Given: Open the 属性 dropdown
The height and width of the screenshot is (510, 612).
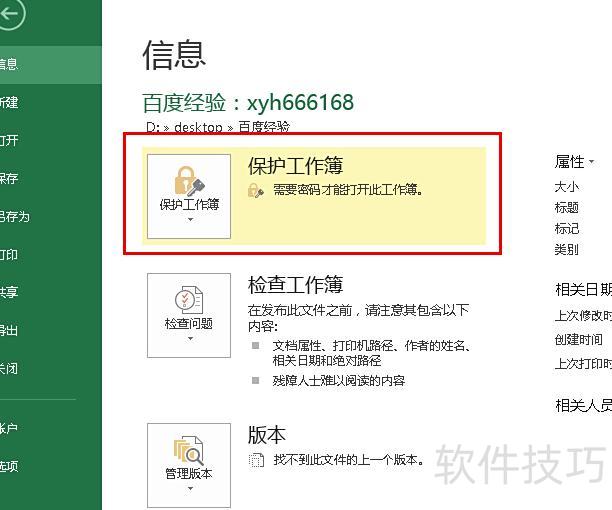Looking at the screenshot, I should point(574,162).
